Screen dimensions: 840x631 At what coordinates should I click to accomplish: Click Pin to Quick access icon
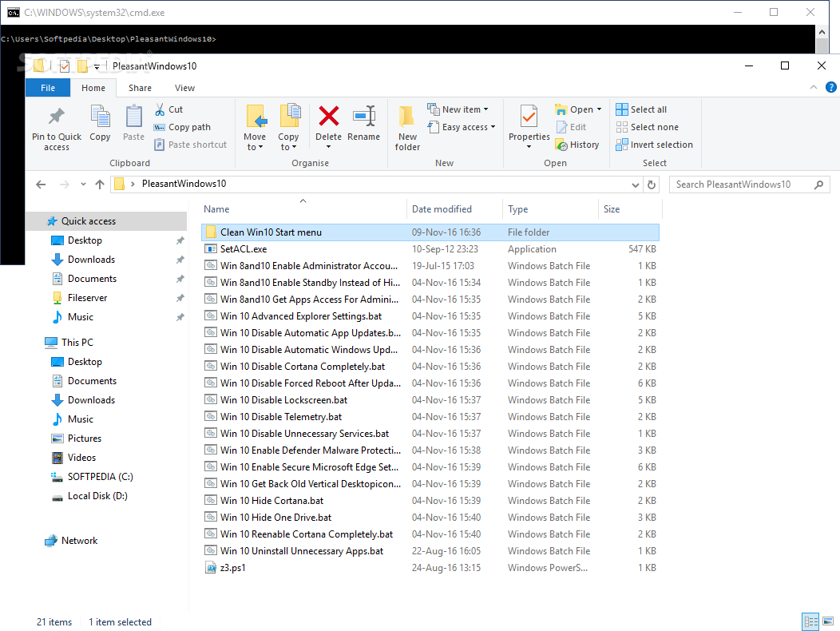[56, 117]
